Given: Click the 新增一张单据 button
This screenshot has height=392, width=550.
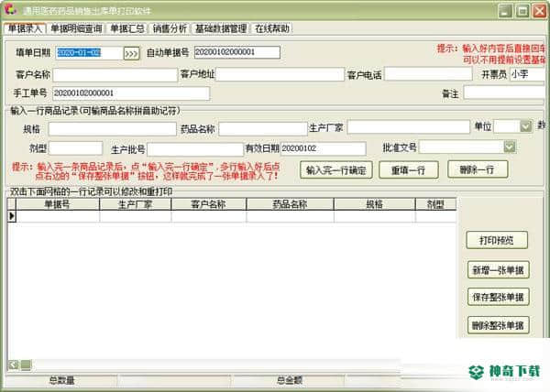Looking at the screenshot, I should point(498,270).
